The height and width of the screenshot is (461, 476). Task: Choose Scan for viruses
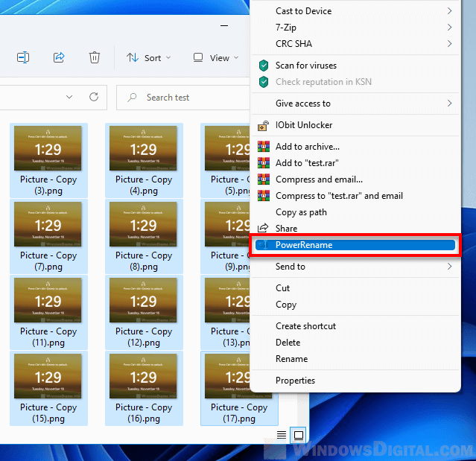355,66
